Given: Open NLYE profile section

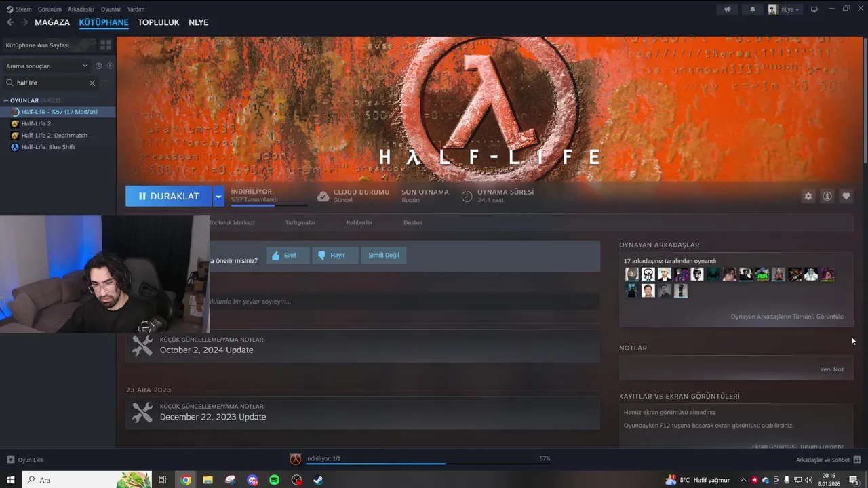Looking at the screenshot, I should click(198, 22).
